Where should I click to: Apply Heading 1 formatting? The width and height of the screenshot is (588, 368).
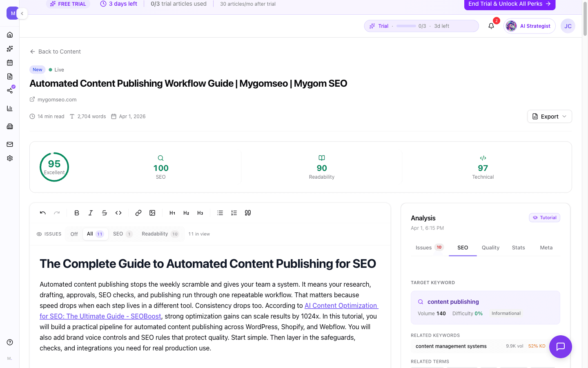172,213
